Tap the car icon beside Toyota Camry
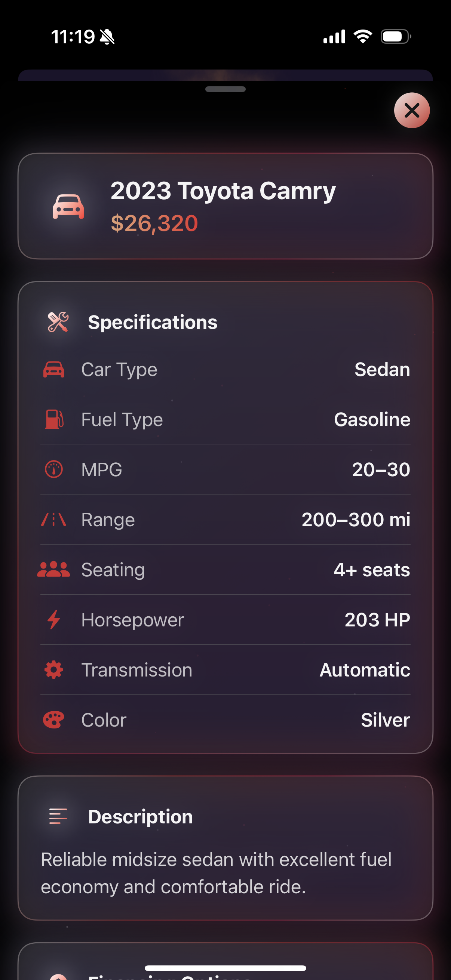The image size is (451, 980). pos(68,207)
